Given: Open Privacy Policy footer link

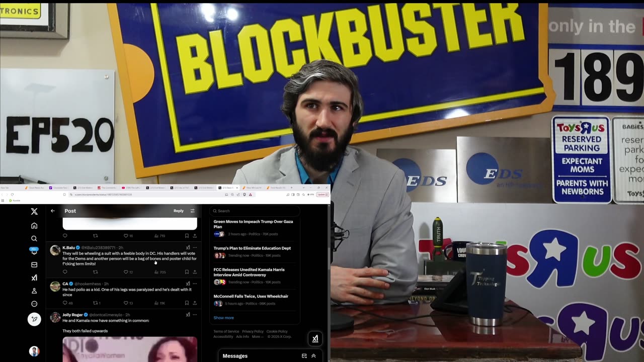Looking at the screenshot, I should click(253, 331).
